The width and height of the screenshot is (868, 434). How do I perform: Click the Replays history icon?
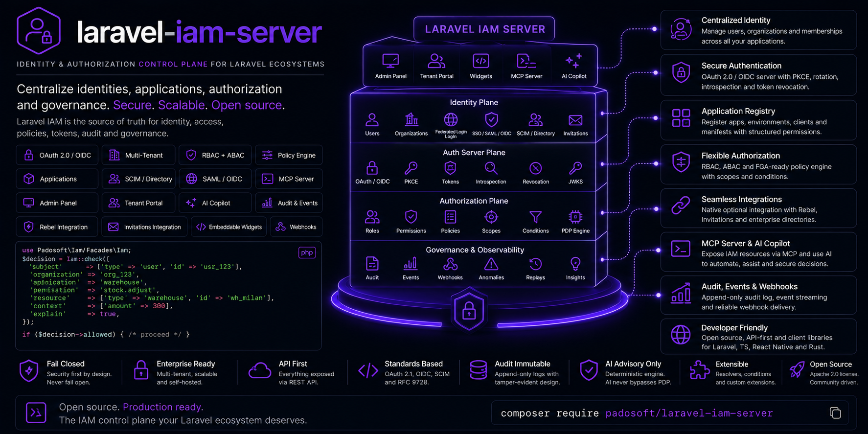tap(536, 264)
